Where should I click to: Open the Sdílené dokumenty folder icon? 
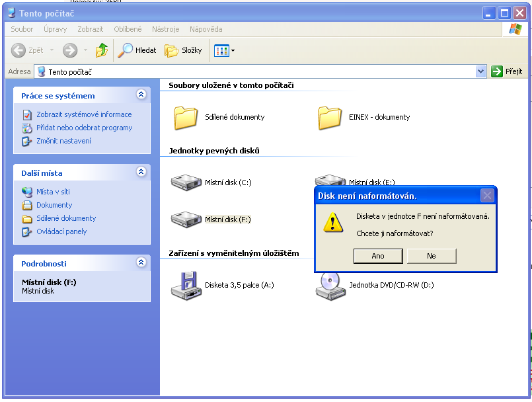186,117
